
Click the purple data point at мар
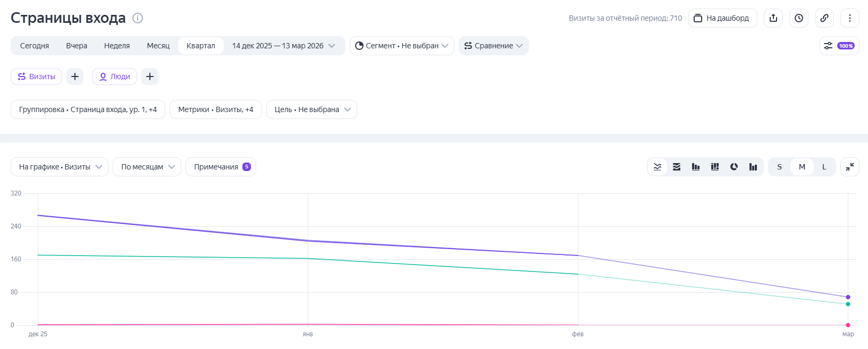pyautogui.click(x=848, y=297)
